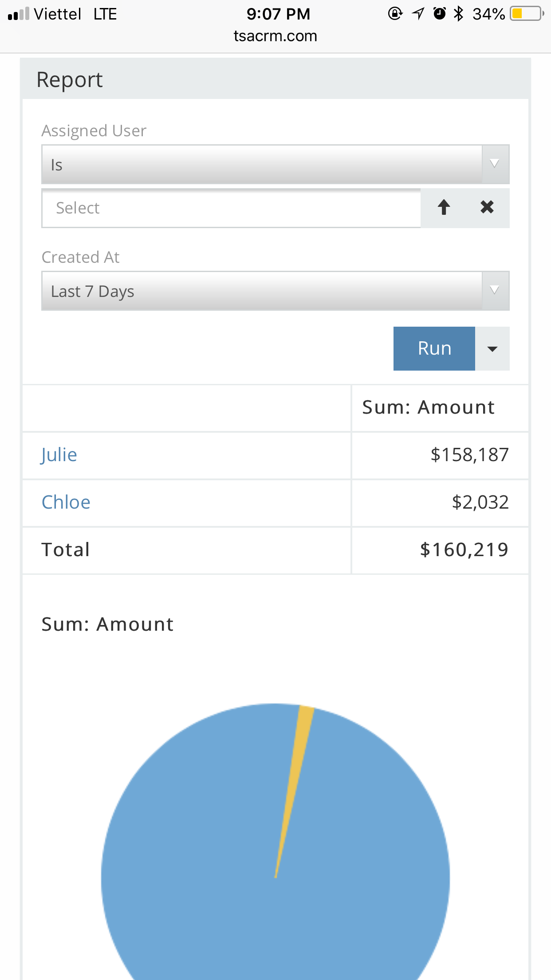Screen dimensions: 551x980
Task: Open the 'Last 7 Days' date dropdown
Action: (x=275, y=291)
